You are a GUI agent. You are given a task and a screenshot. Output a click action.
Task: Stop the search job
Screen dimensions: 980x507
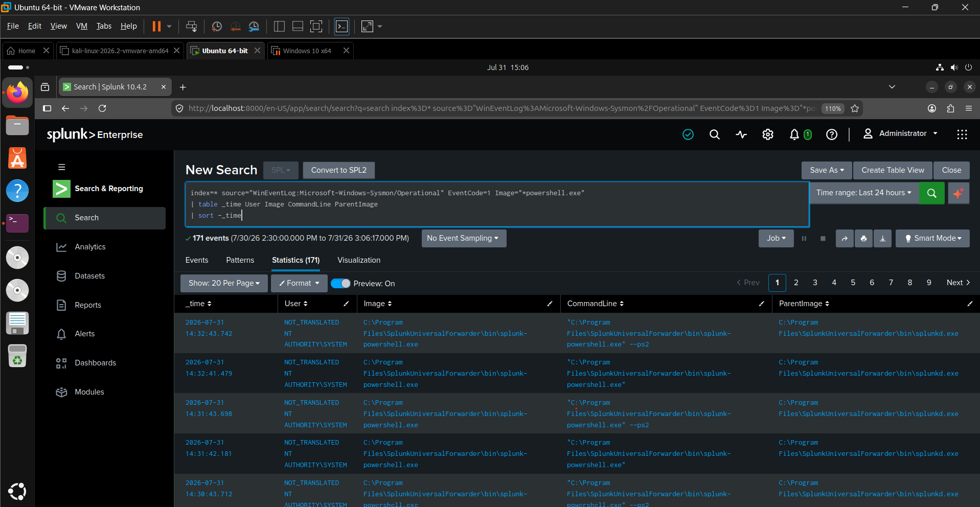823,238
